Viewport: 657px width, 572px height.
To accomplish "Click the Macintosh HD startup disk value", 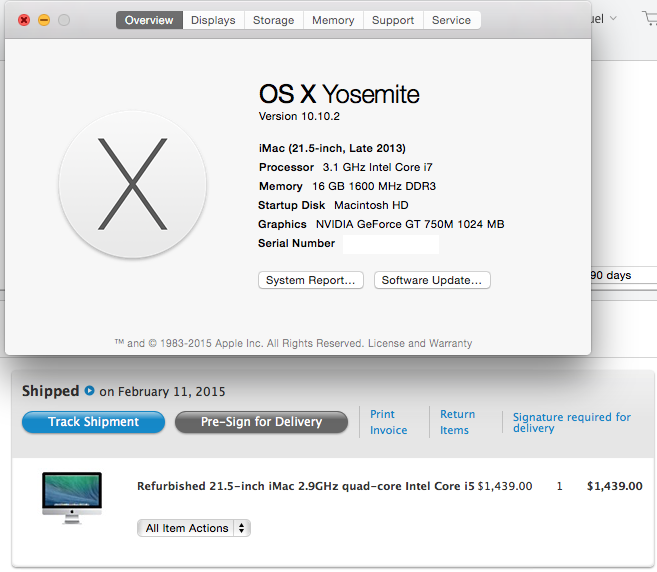I will 371,205.
